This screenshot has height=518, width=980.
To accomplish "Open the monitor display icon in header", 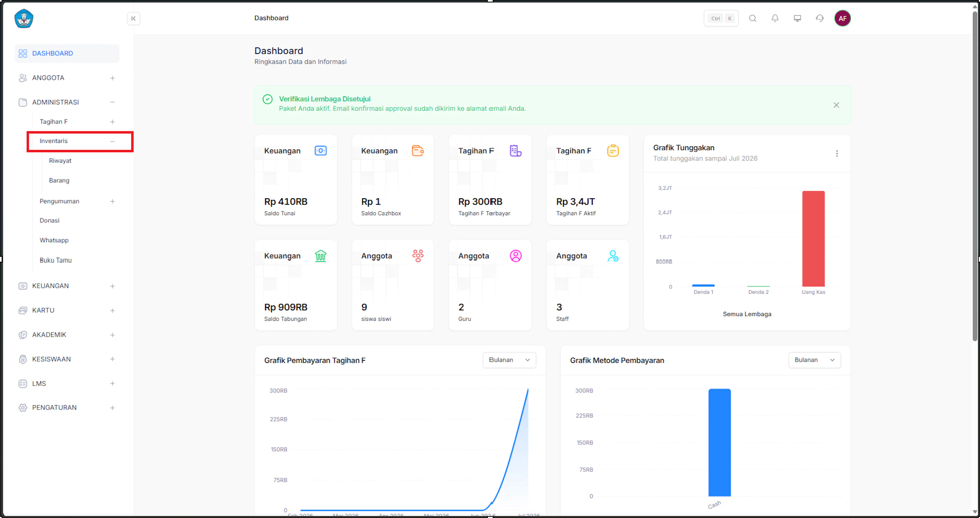I will tap(797, 18).
